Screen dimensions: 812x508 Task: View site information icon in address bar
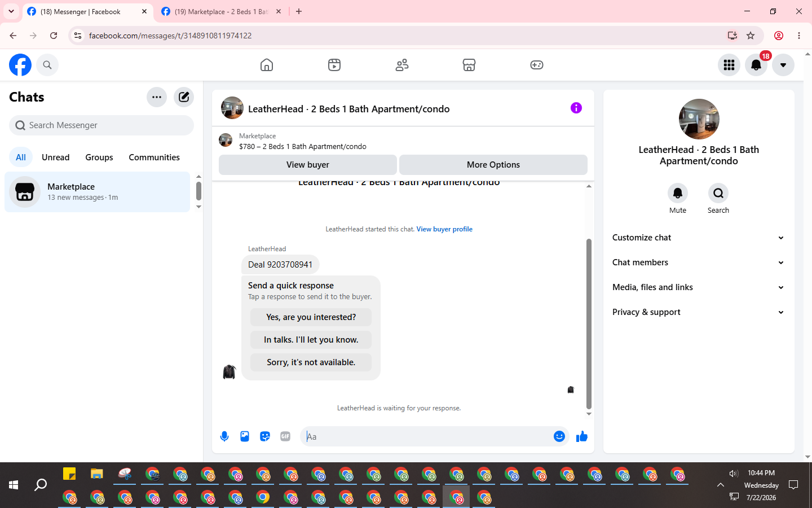pyautogui.click(x=78, y=36)
